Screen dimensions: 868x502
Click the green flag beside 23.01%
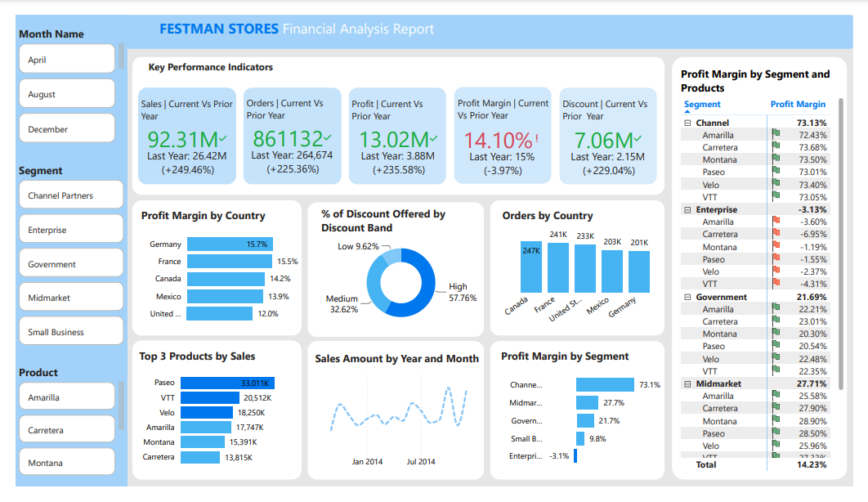[x=776, y=320]
